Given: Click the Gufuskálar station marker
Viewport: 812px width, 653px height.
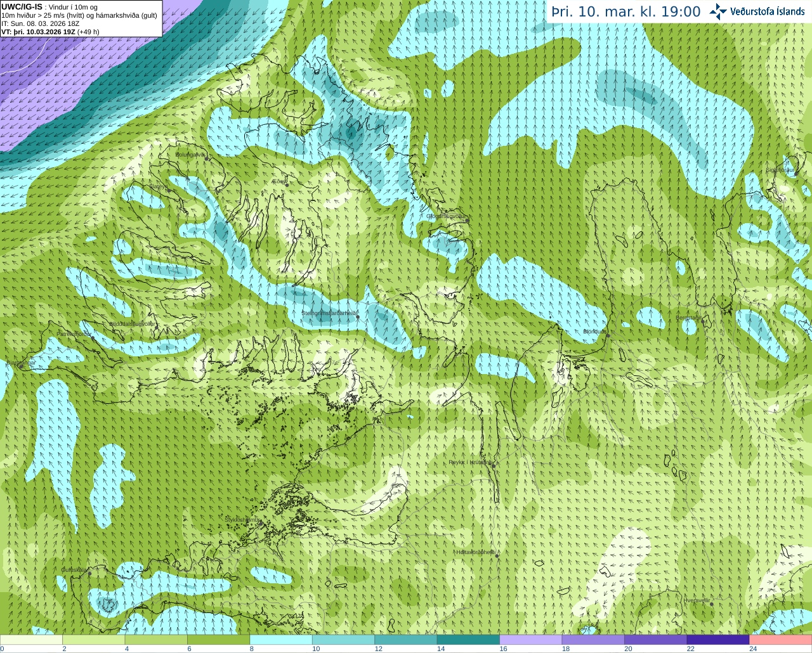Looking at the screenshot, I should 89,573.
